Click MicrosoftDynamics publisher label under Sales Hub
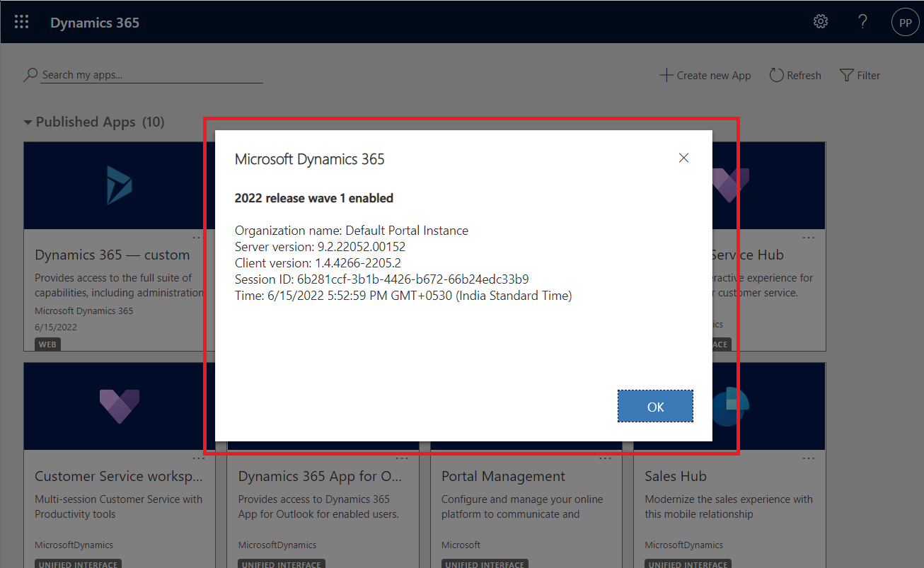The image size is (924, 568). [x=683, y=545]
